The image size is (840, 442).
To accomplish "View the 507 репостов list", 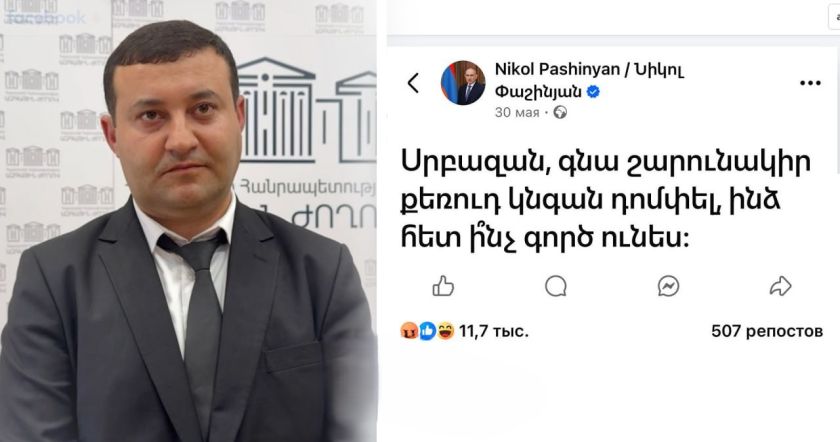I will pyautogui.click(x=767, y=331).
